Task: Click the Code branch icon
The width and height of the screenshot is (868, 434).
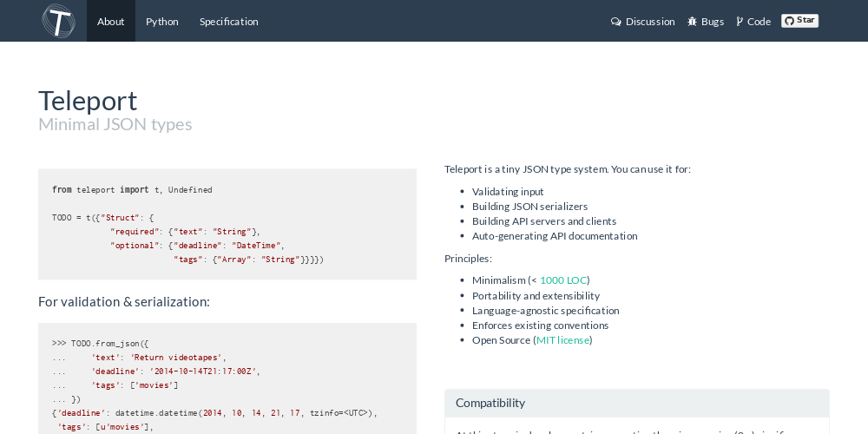Action: coord(740,22)
